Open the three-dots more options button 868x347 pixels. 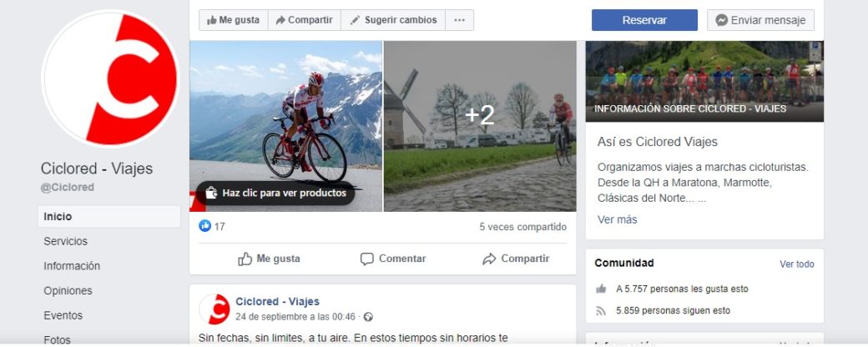tap(460, 20)
